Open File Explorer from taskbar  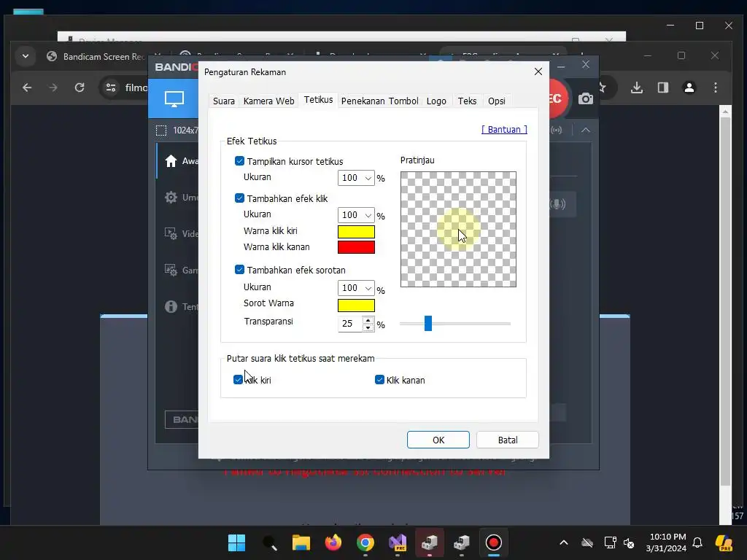coord(301,542)
